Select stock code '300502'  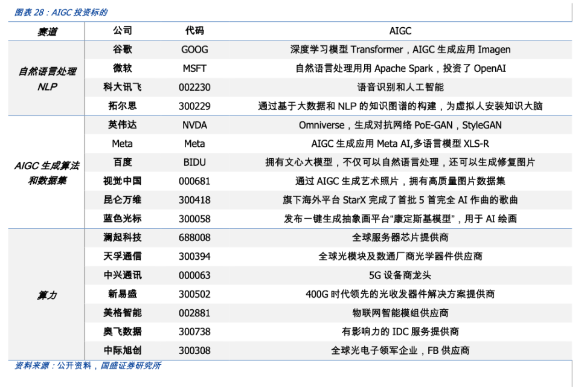coord(194,294)
